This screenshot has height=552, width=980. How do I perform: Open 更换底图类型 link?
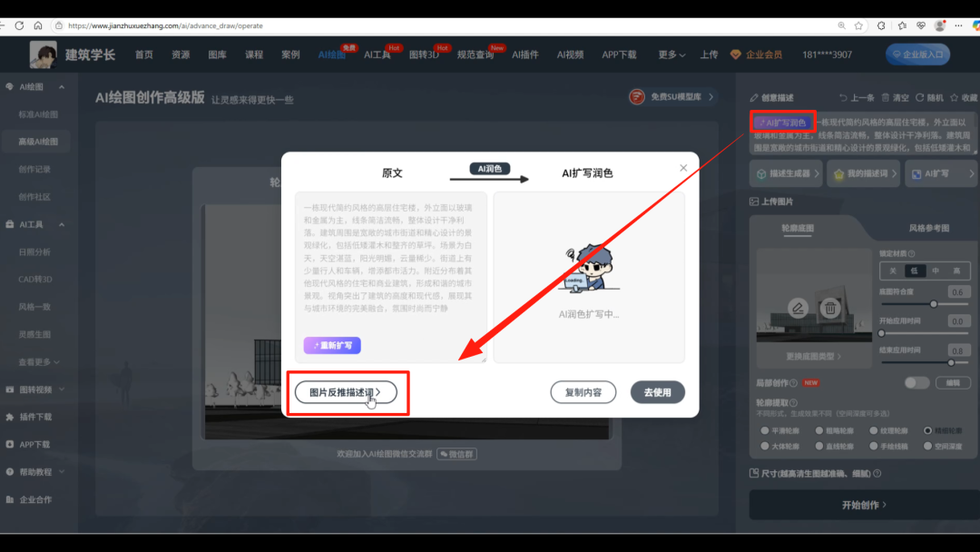coord(813,356)
